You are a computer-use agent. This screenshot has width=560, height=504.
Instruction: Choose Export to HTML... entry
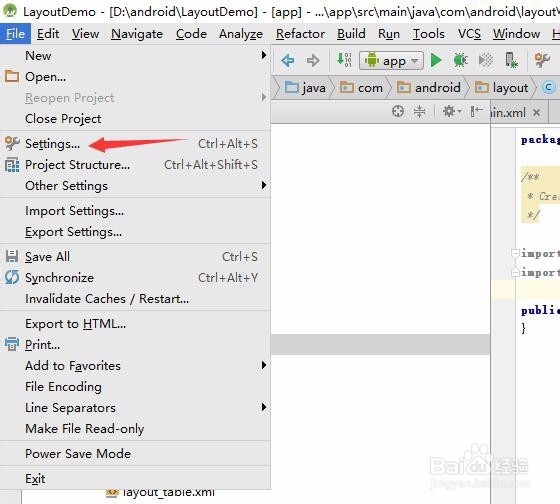coord(135,324)
